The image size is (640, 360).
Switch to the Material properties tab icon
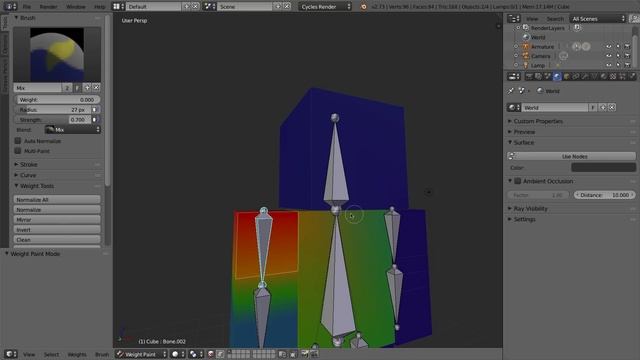[604, 76]
